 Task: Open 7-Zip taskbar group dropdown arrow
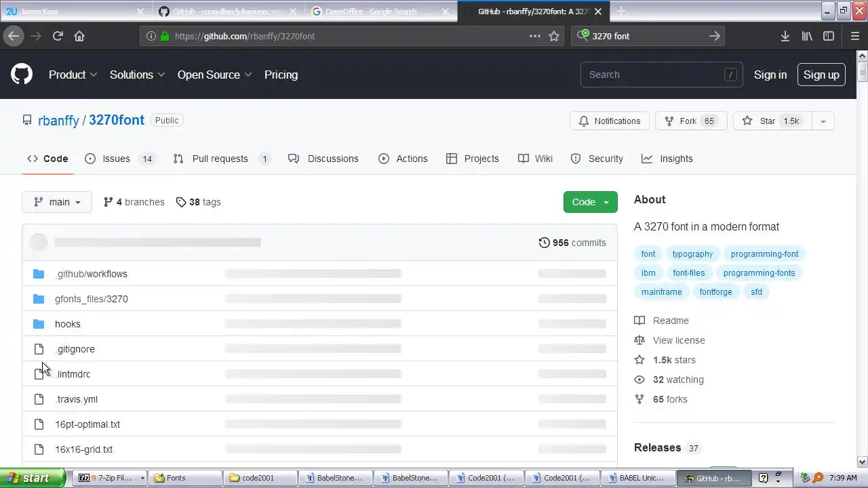pos(142,478)
